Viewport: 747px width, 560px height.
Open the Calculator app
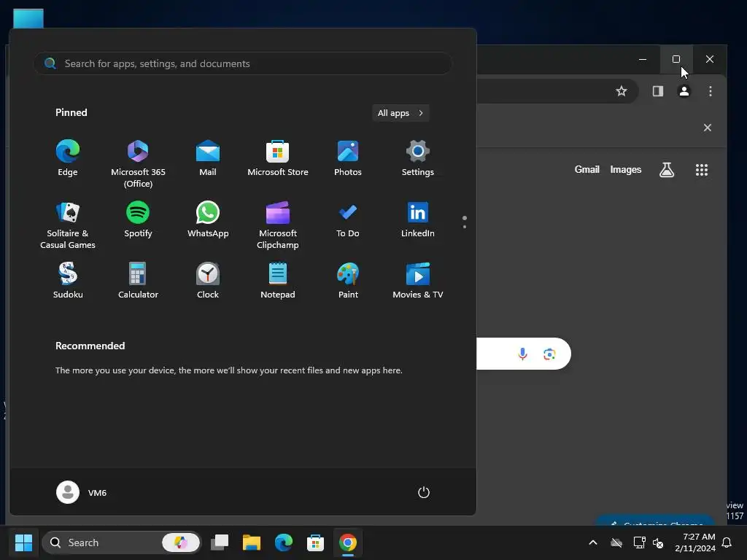[138, 281]
